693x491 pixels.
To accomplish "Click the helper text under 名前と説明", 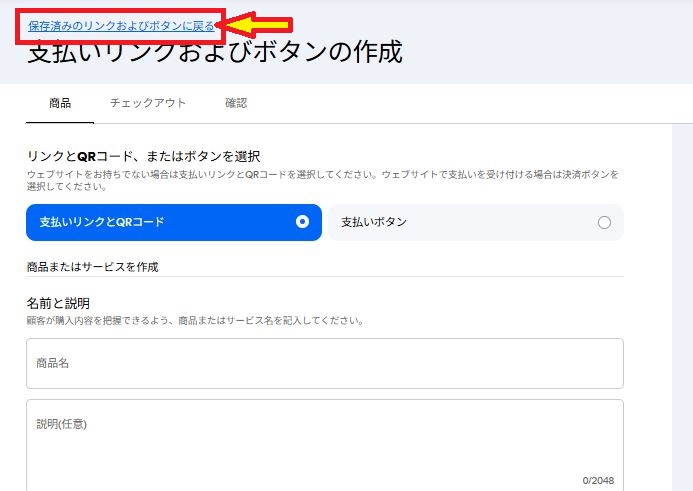I will pyautogui.click(x=194, y=321).
